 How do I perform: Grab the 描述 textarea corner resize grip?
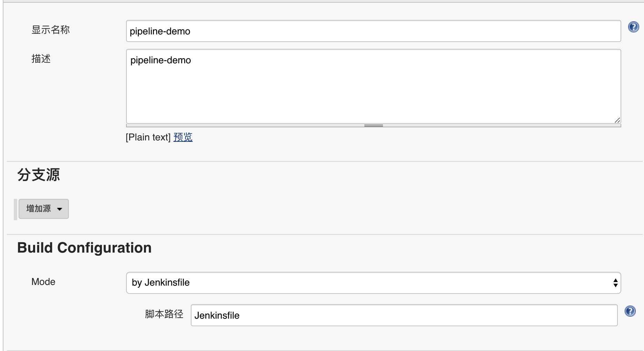(617, 120)
